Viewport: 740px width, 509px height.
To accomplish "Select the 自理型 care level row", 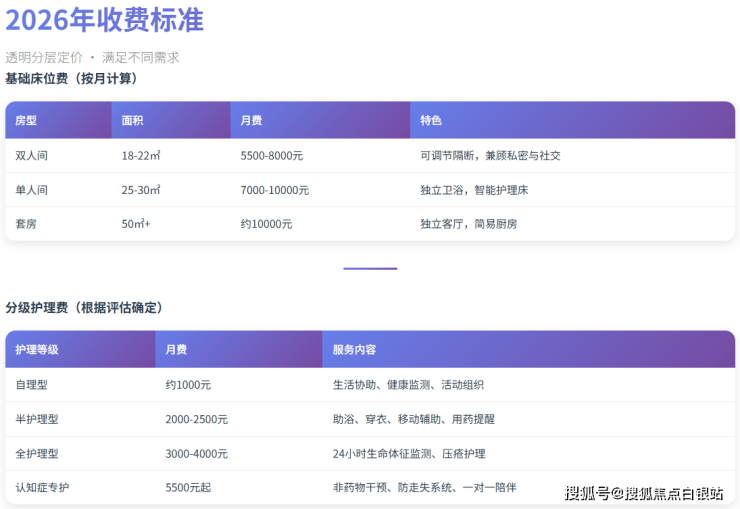I will pyautogui.click(x=31, y=385).
